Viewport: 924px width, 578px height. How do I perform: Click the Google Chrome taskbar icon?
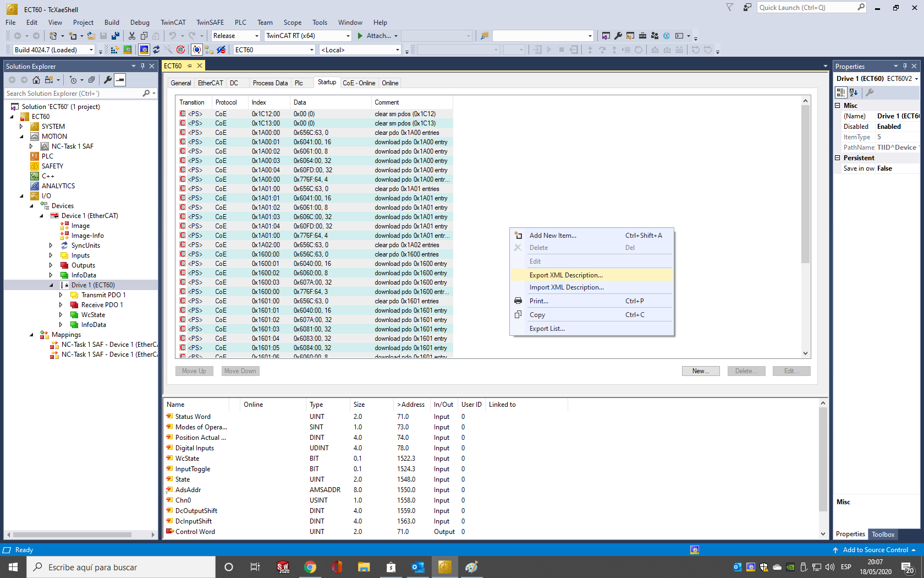[310, 567]
